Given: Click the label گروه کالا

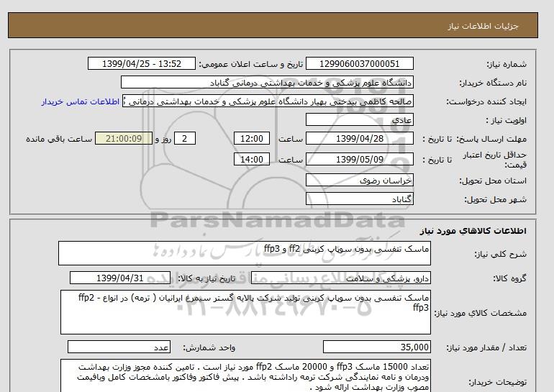Looking at the screenshot, I should point(509,278).
